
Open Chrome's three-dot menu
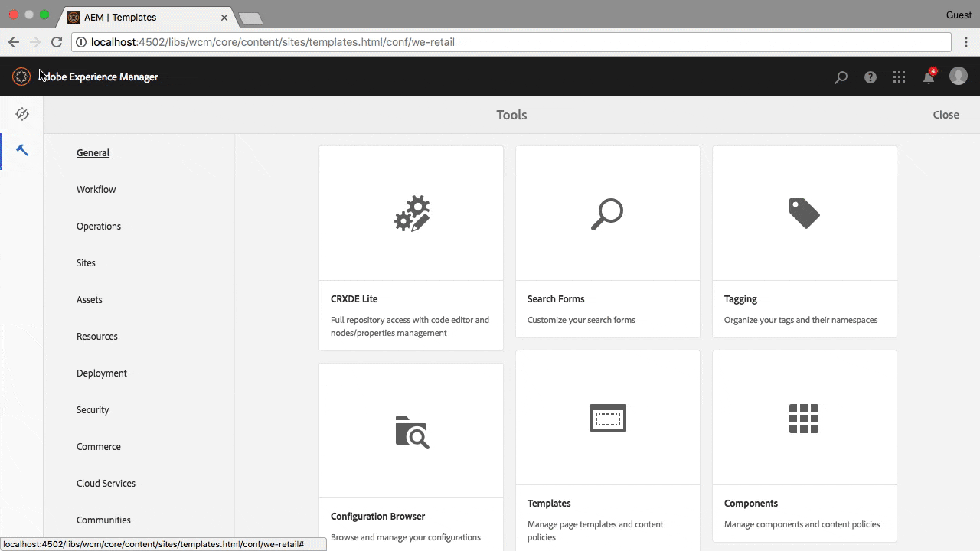[966, 42]
